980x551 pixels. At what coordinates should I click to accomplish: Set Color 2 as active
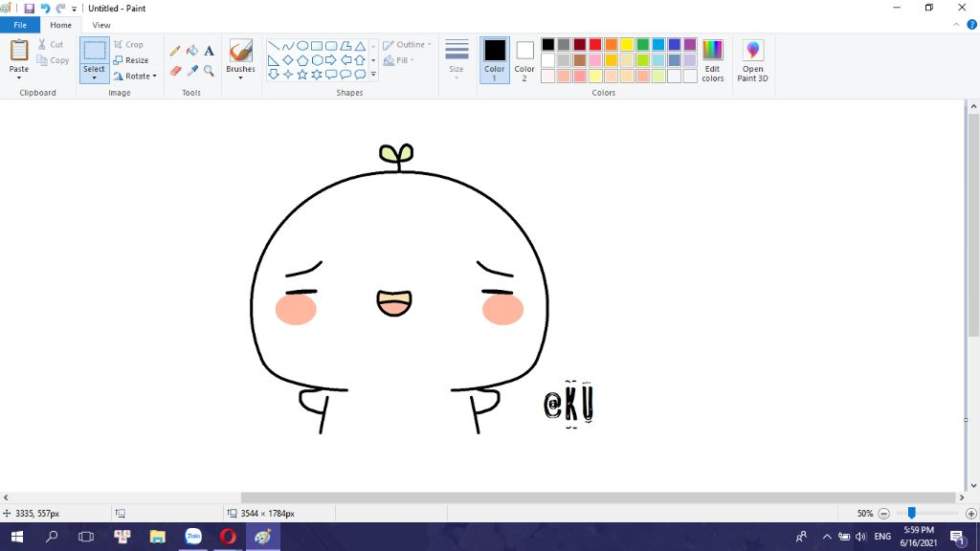point(524,60)
